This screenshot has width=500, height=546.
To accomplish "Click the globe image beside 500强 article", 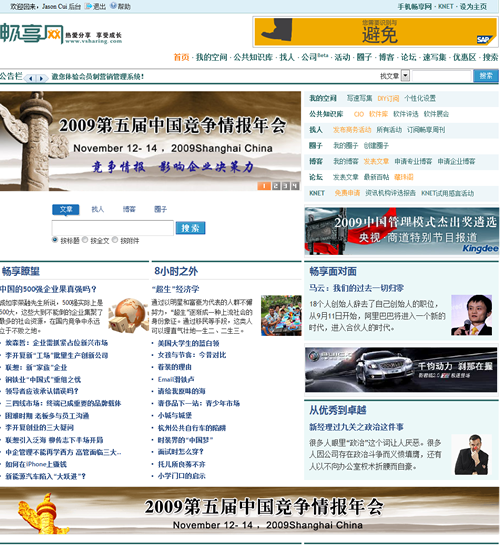I will point(128,315).
